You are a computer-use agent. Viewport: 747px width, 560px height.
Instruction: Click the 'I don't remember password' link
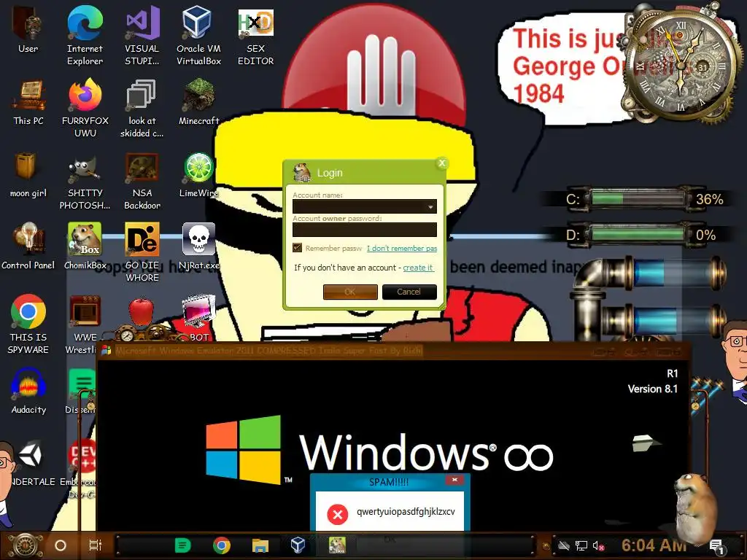[x=402, y=248]
